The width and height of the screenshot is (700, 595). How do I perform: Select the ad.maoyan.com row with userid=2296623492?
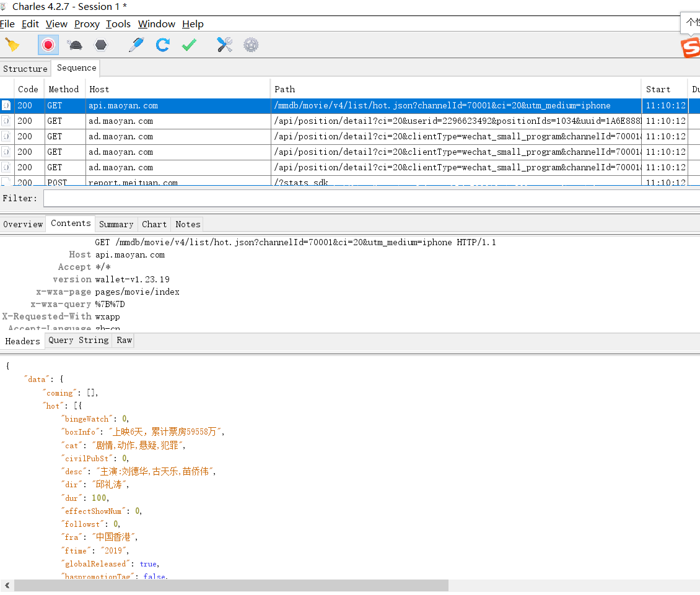click(x=350, y=121)
